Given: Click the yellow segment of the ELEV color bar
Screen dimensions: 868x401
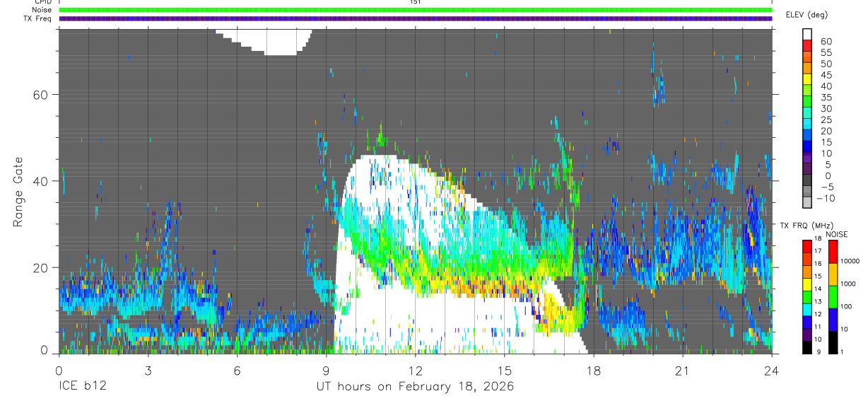Looking at the screenshot, I should (807, 79).
